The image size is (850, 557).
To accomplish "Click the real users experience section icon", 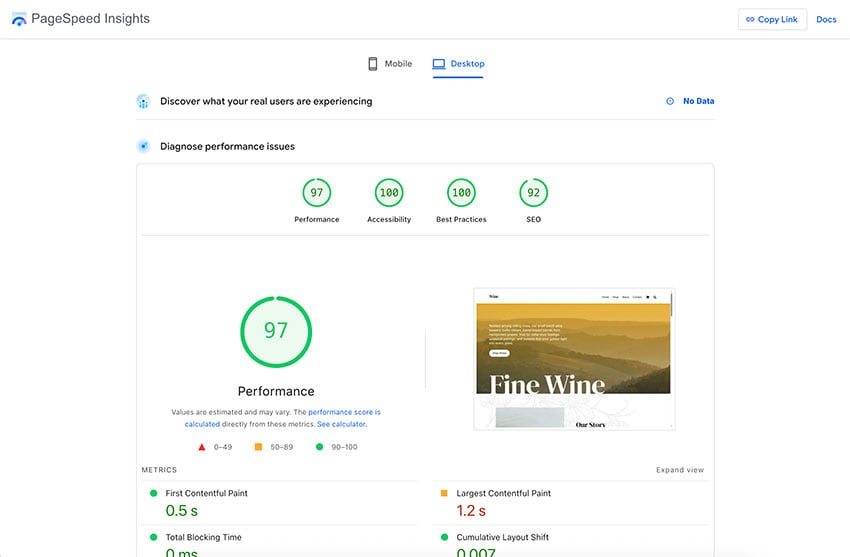I will coord(143,101).
